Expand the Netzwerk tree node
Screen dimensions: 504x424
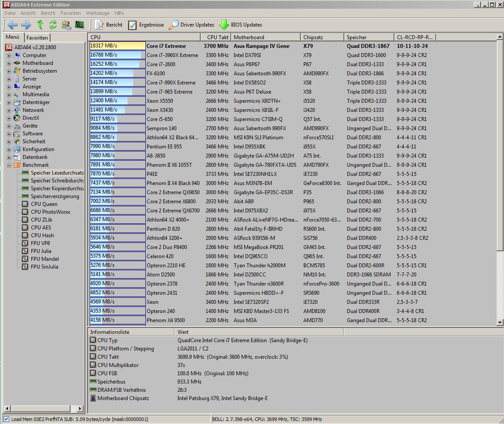point(9,110)
